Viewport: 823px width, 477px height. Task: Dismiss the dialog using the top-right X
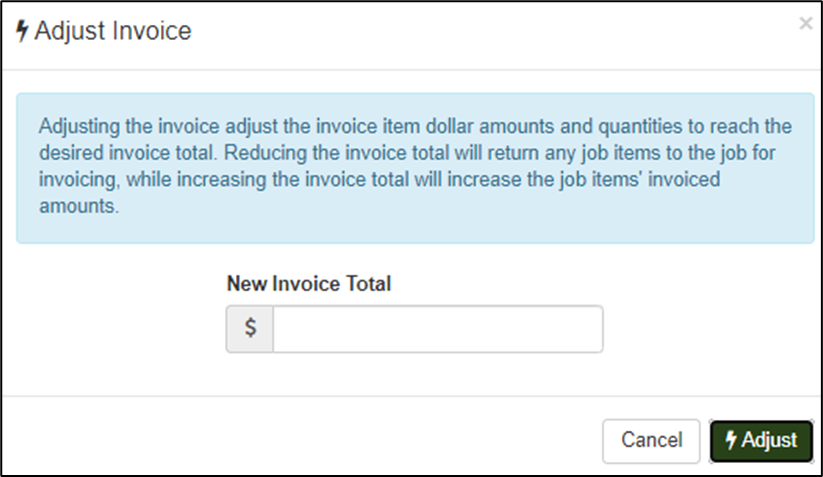(x=805, y=23)
